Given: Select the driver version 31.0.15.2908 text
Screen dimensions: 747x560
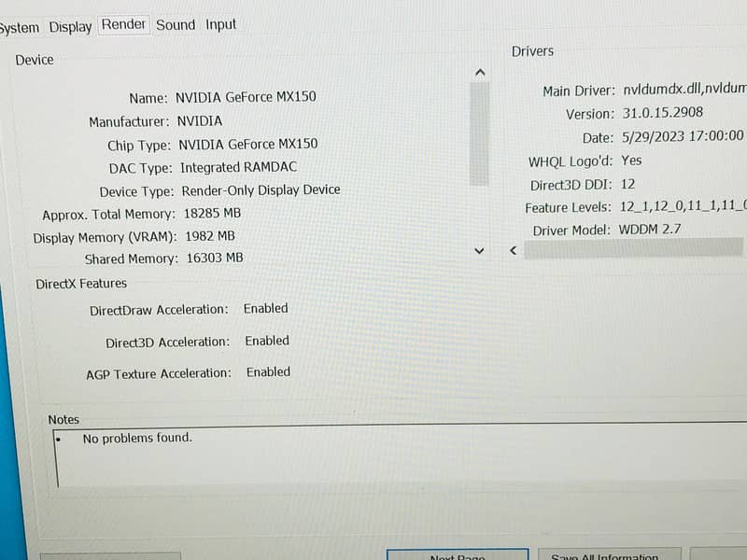Looking at the screenshot, I should point(662,113).
